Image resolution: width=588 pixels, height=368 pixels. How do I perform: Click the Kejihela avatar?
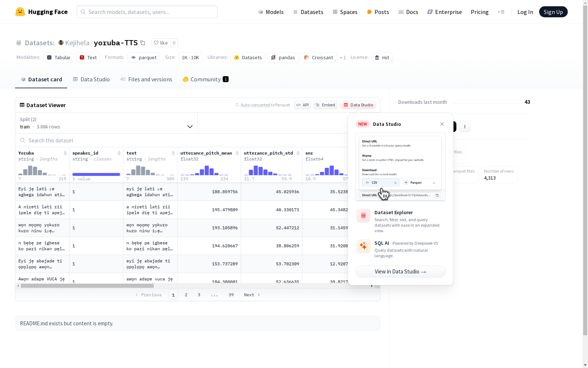tap(61, 43)
